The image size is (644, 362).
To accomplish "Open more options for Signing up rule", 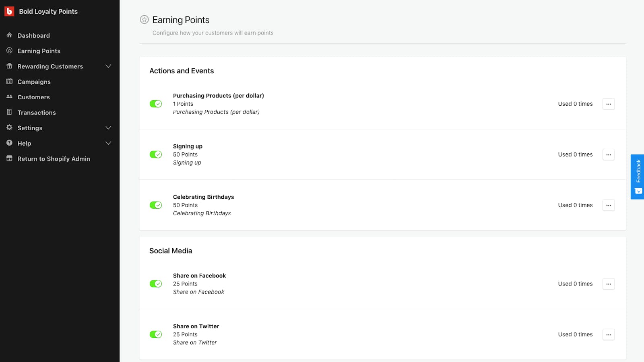I will coord(609,154).
